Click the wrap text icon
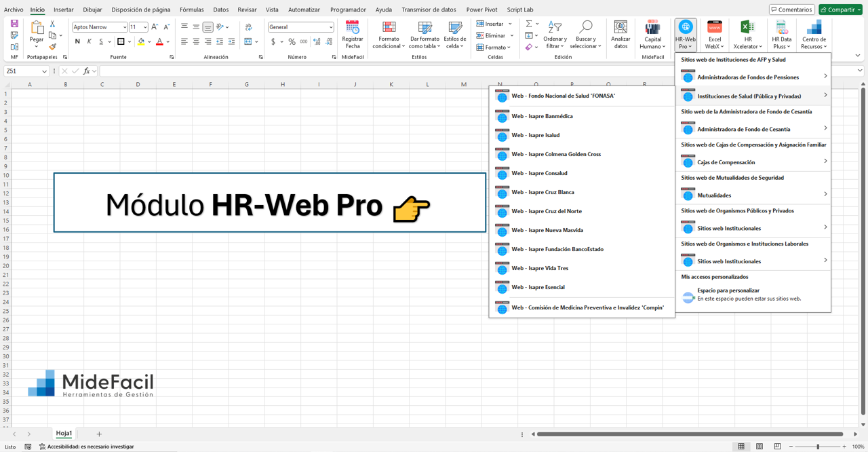The image size is (868, 452). coord(249,27)
